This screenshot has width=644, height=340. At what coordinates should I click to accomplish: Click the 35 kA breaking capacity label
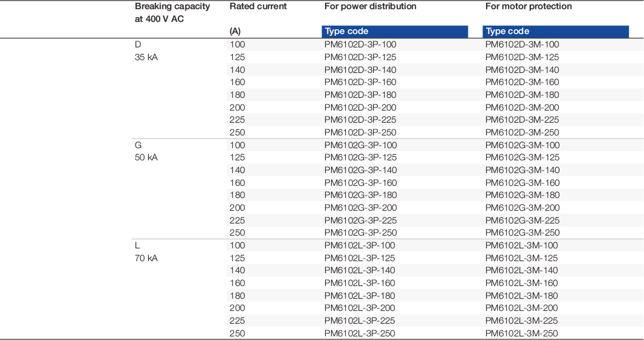pyautogui.click(x=146, y=57)
